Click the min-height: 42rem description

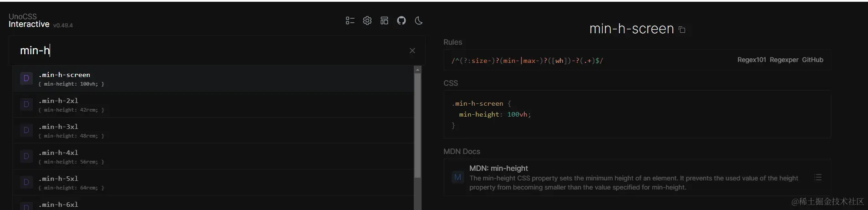(x=71, y=110)
